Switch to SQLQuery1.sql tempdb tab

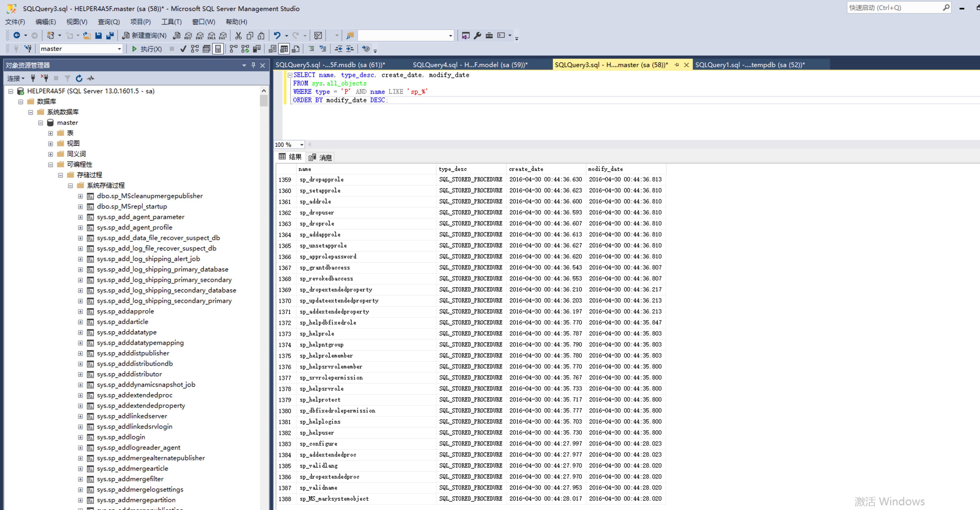point(750,65)
